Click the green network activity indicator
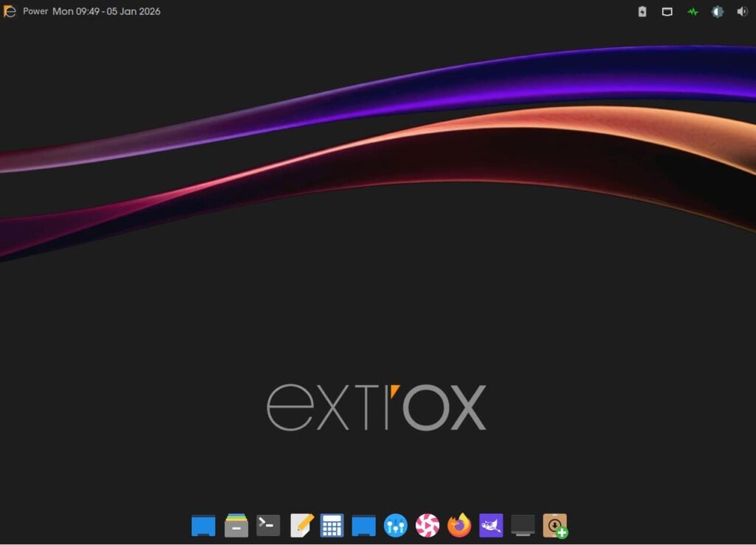This screenshot has width=756, height=545. [692, 12]
